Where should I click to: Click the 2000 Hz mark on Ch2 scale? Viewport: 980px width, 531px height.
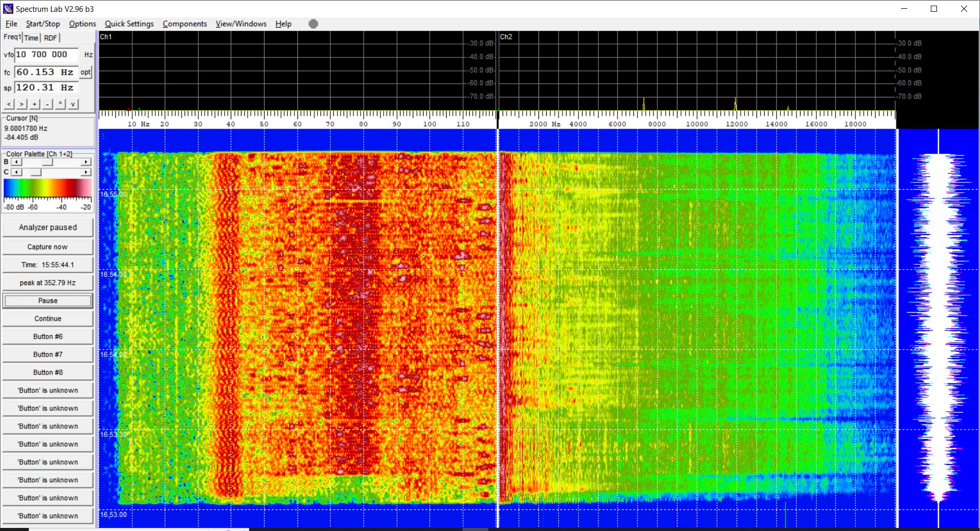(x=538, y=124)
